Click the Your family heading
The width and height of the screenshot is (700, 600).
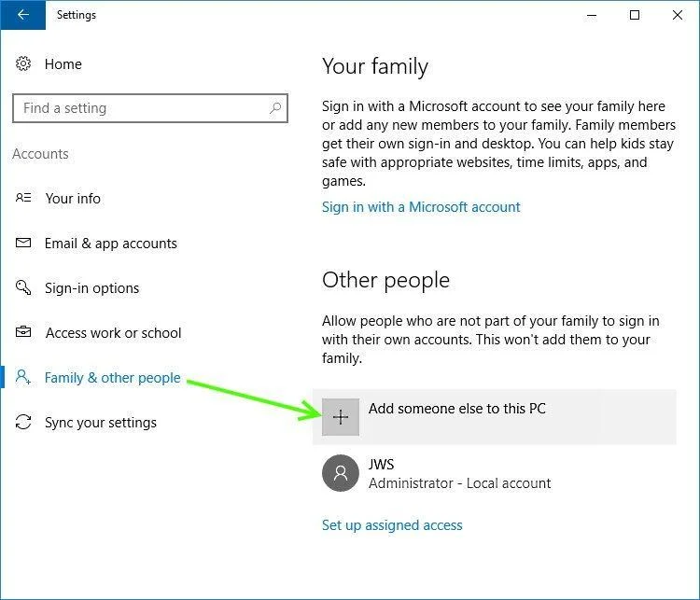click(375, 66)
